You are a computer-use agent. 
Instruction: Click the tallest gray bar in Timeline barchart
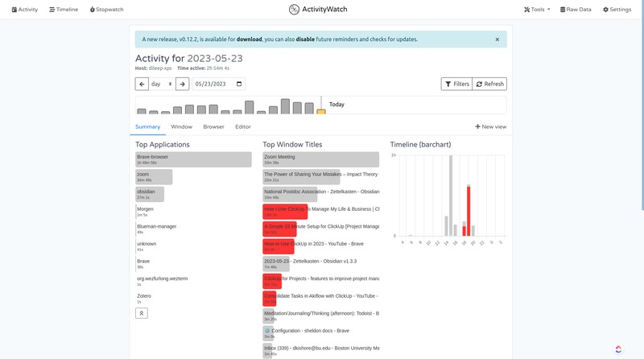point(451,196)
